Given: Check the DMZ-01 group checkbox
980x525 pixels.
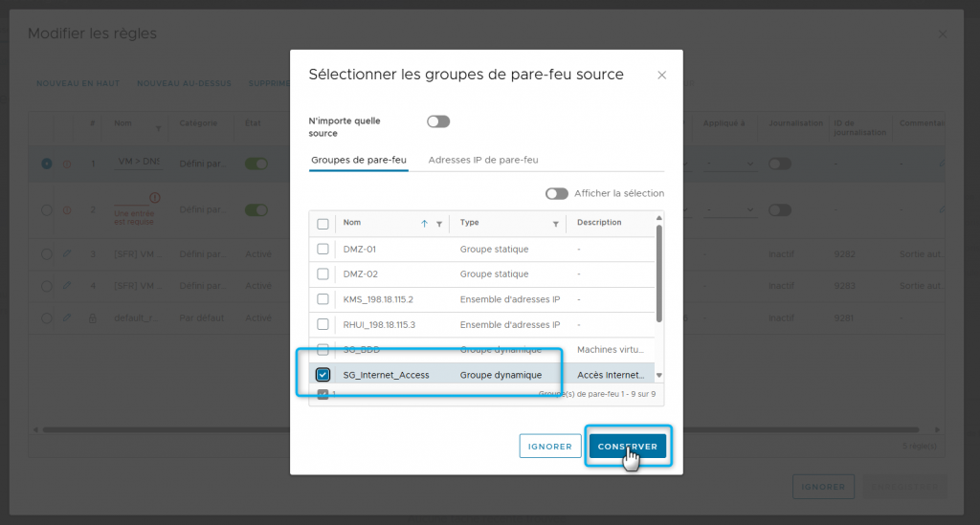Looking at the screenshot, I should (x=323, y=249).
